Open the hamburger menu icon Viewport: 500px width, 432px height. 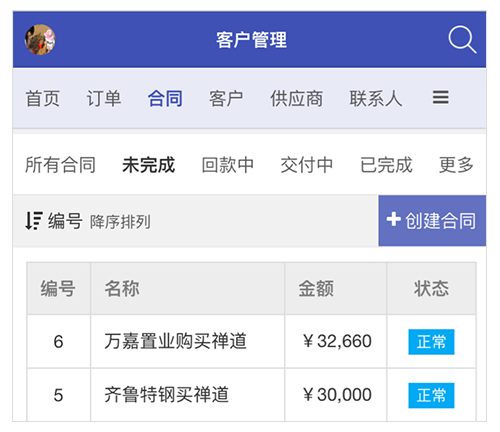point(440,98)
